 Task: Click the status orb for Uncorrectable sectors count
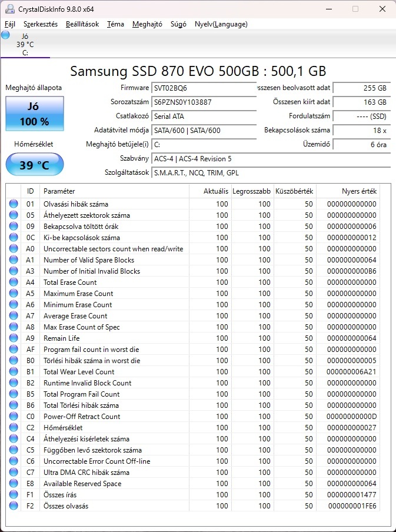point(14,249)
